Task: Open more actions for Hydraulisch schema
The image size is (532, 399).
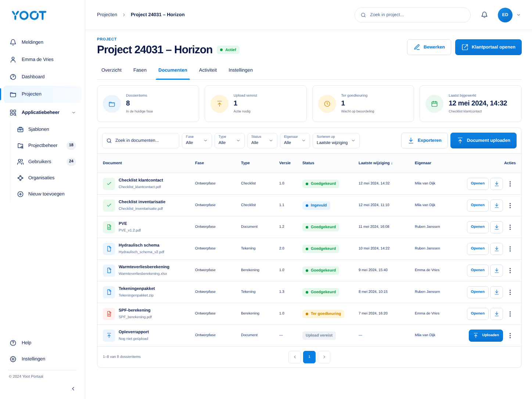Action: click(x=510, y=249)
